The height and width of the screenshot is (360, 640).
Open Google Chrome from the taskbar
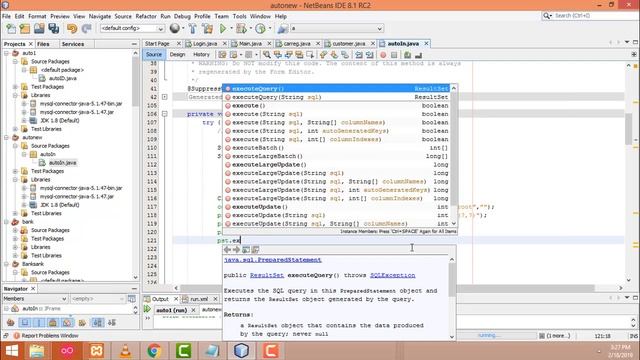tap(154, 351)
